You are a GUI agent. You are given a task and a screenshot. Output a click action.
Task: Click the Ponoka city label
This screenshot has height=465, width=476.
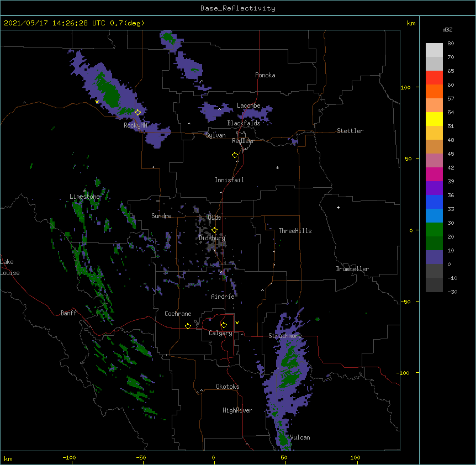(x=265, y=75)
